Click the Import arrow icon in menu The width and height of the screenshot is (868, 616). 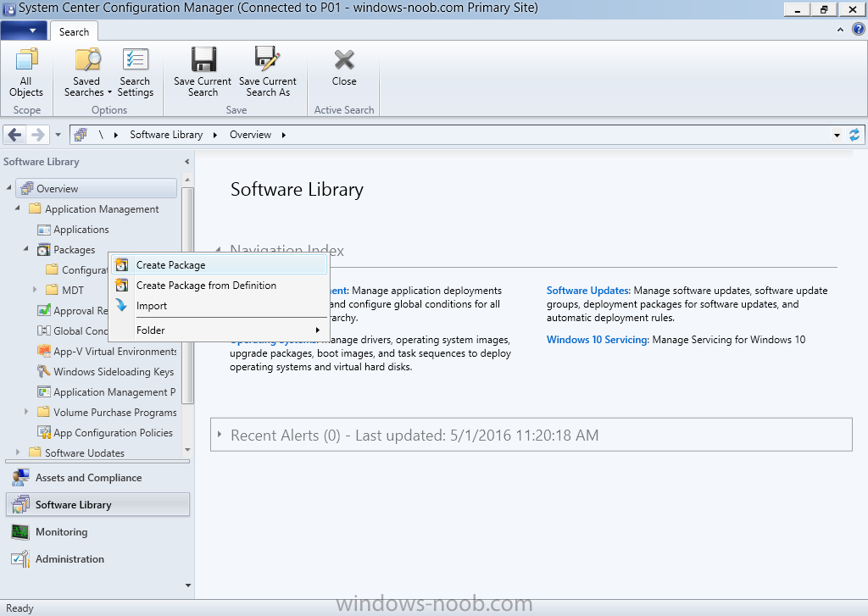(x=121, y=305)
